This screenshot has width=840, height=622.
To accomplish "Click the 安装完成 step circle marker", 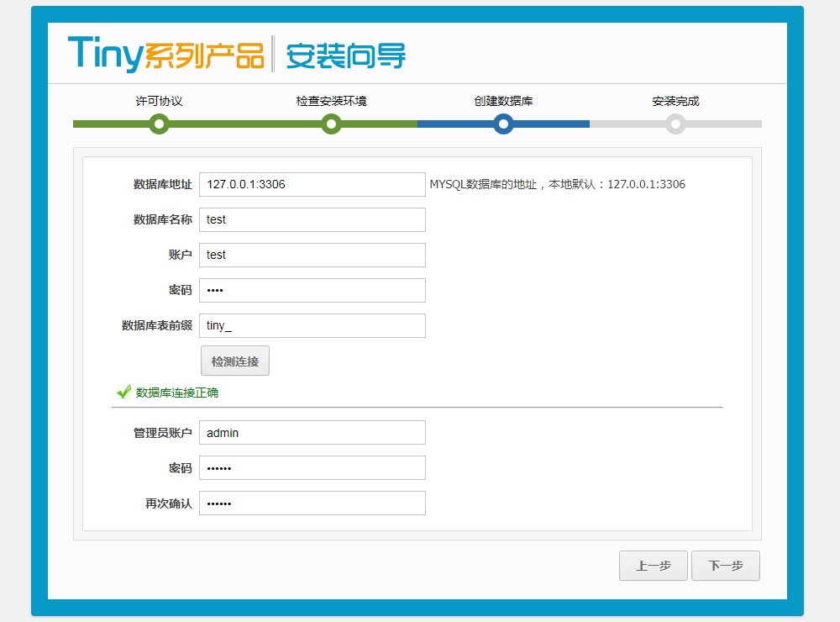I will 675,124.
